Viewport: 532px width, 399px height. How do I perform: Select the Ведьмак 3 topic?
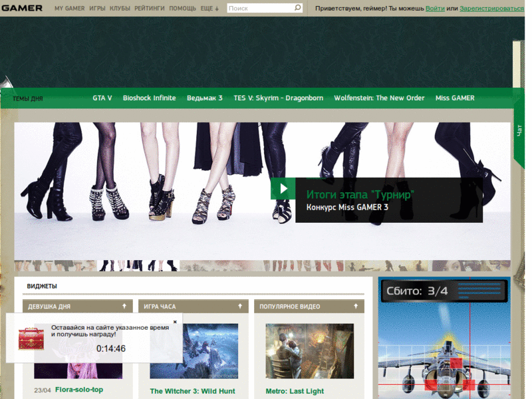coord(205,98)
